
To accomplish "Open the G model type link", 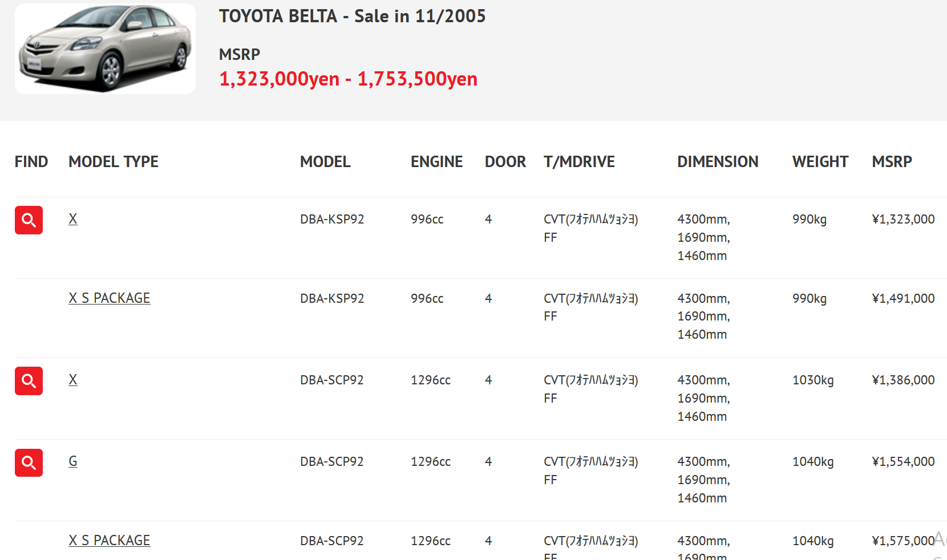I will tap(73, 461).
